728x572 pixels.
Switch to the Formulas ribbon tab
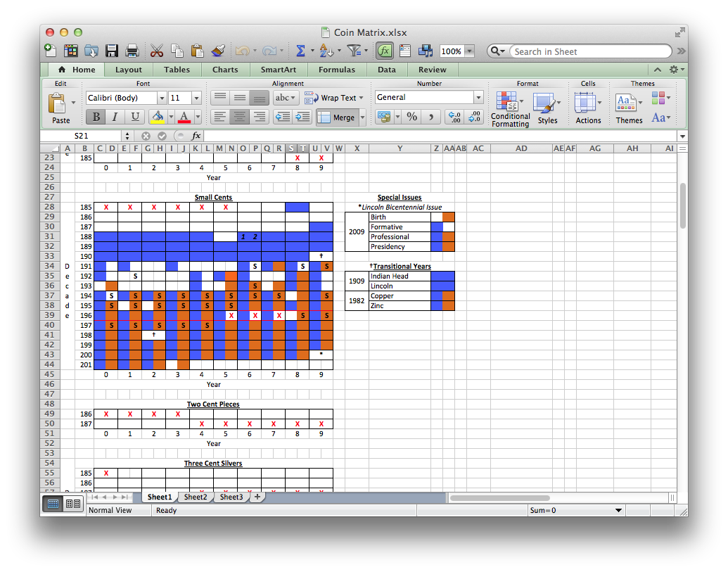336,70
